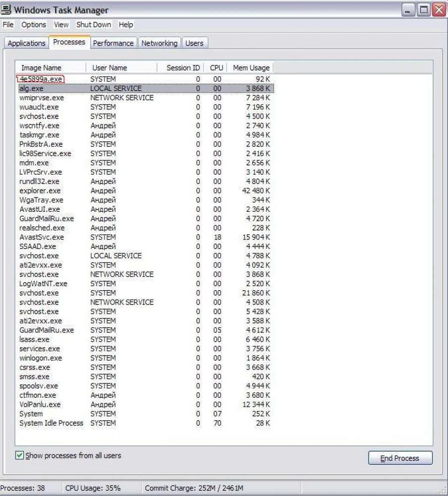Select the spoolsv.exe process
Screen dimensions: 448x496
[x=145, y=386]
